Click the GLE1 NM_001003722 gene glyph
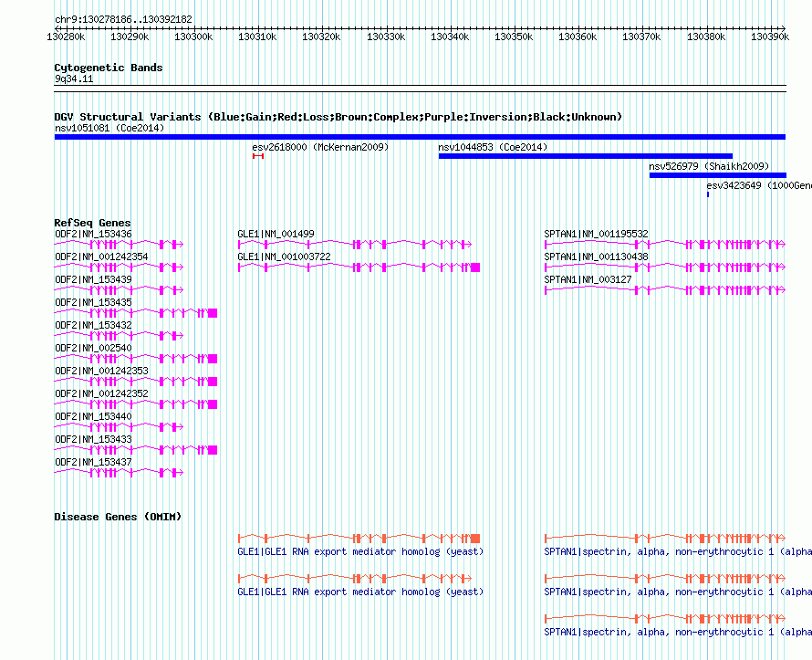Viewport: 812px width, 660px height. 359,267
